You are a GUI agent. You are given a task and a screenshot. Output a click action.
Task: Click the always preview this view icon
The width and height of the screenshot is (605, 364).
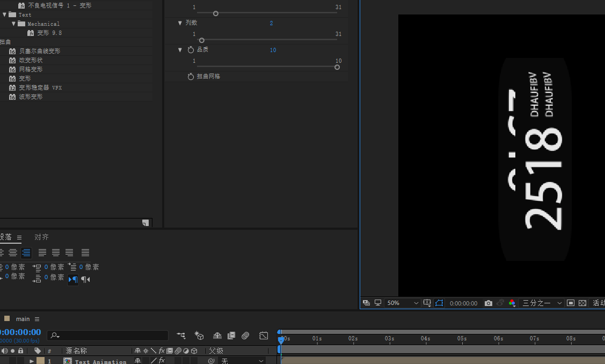pos(366,303)
